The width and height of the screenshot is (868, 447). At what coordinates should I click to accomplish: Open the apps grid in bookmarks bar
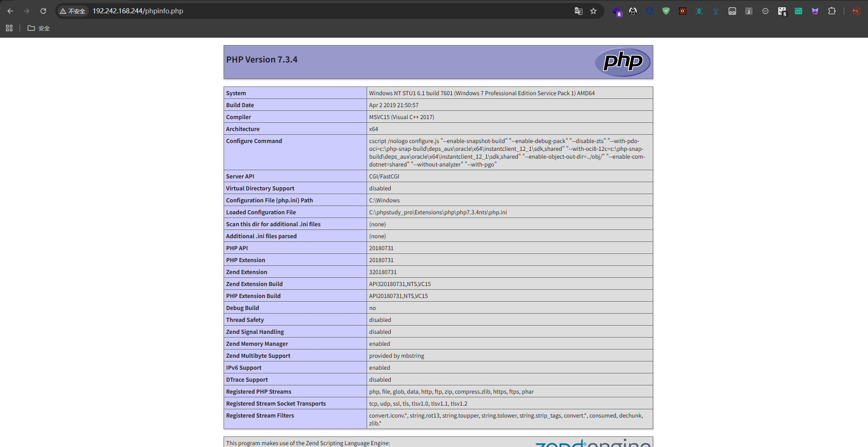(9, 28)
